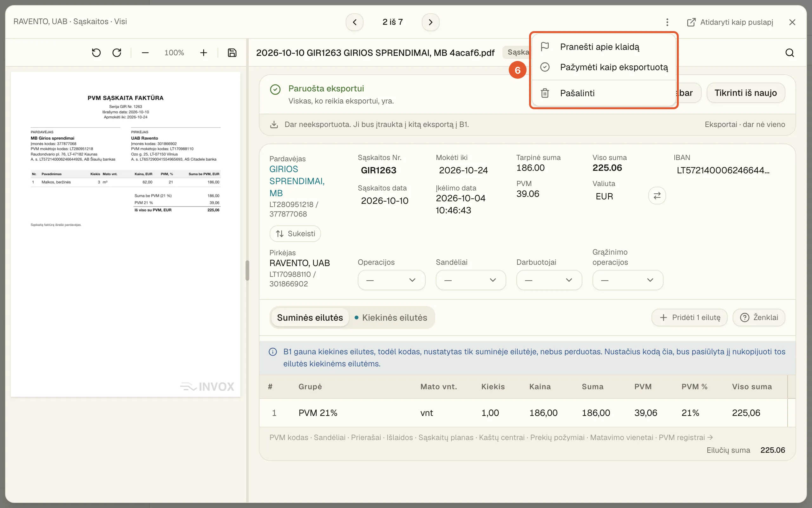Open search with the magnifier icon
The width and height of the screenshot is (812, 508).
[789, 53]
